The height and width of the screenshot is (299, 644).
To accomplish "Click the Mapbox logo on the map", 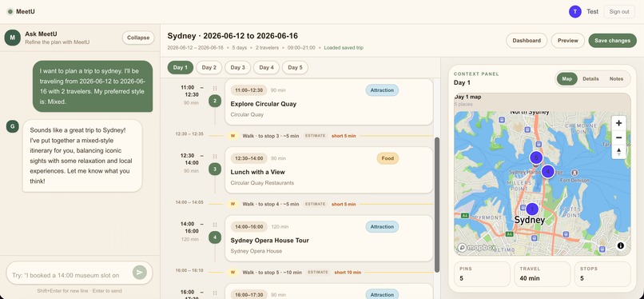I will pos(477,248).
